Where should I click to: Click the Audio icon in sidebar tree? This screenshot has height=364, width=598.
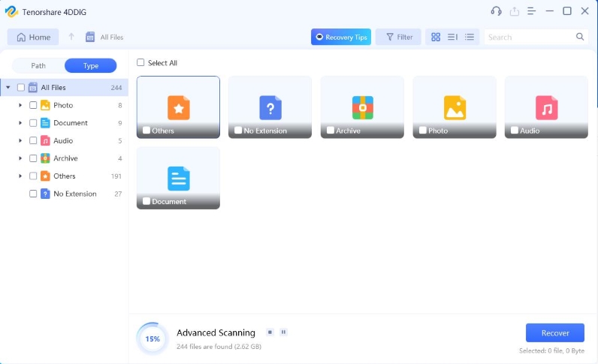point(45,140)
